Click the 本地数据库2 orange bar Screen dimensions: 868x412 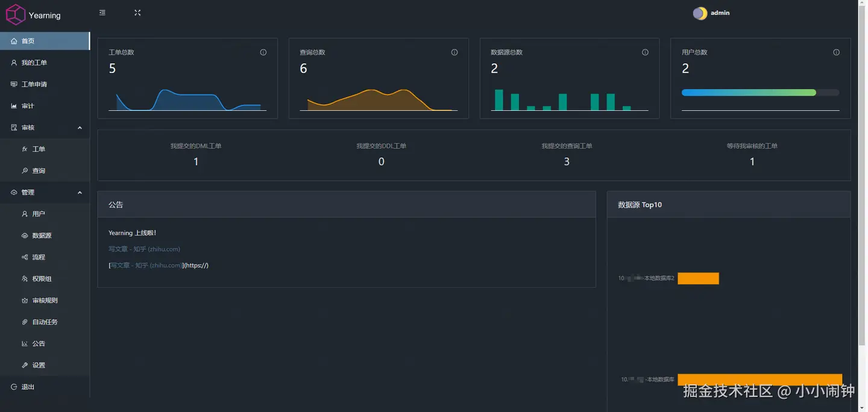[x=698, y=278]
